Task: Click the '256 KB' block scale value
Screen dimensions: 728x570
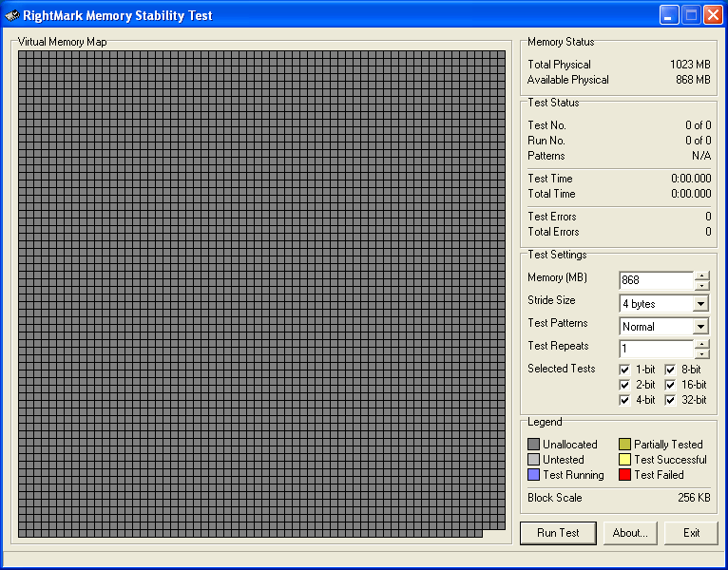Action: coord(694,498)
